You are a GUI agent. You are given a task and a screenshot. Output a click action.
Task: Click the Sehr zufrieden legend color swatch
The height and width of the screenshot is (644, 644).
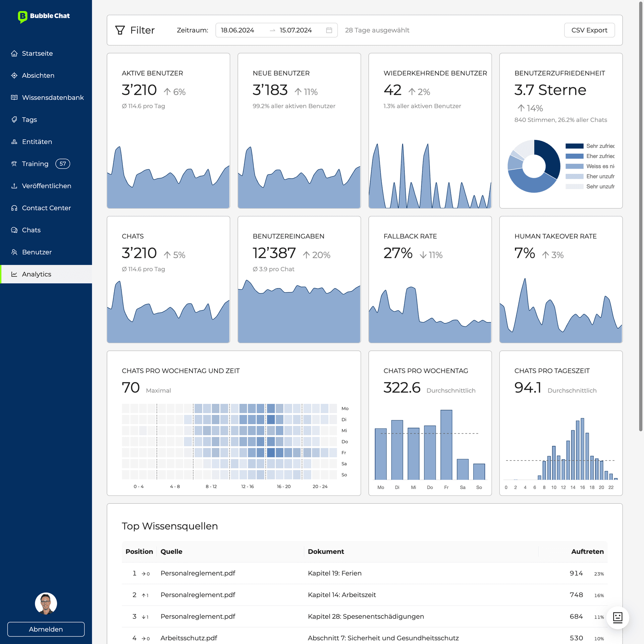pos(574,146)
